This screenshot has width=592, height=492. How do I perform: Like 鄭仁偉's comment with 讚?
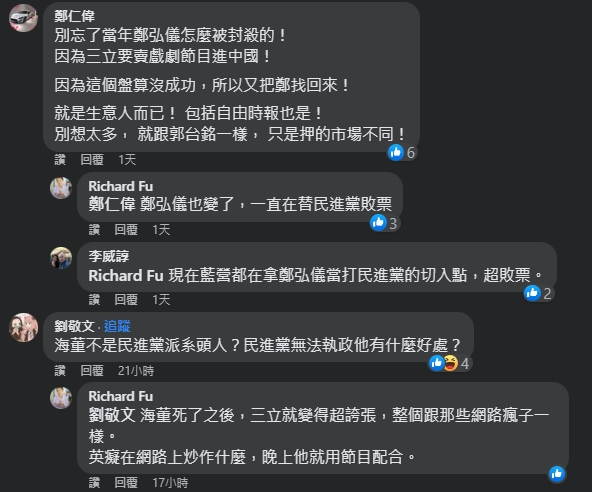(60, 159)
